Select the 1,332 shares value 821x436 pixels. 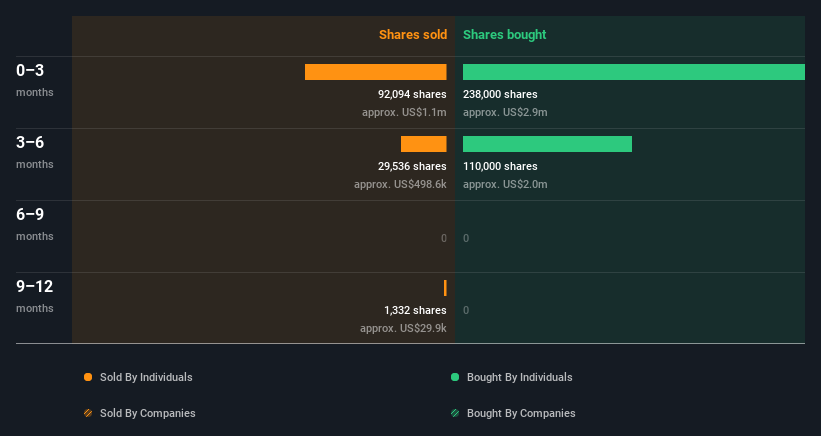415,310
